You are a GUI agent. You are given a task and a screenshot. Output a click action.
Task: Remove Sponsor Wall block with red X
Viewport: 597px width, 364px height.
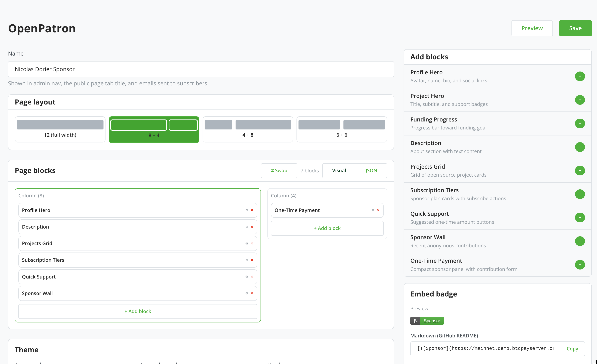[x=252, y=293]
